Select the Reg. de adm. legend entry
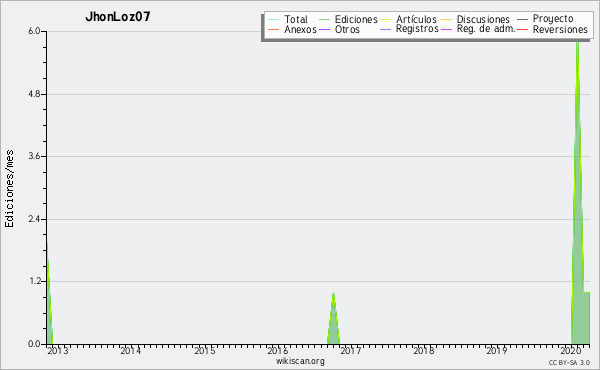Screen dimensions: 600x370 486,29
